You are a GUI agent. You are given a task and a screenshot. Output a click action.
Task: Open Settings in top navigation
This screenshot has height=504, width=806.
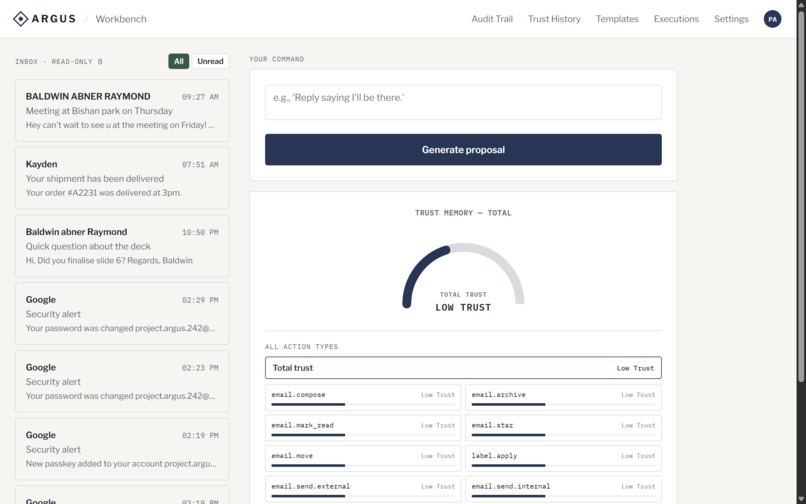(731, 19)
